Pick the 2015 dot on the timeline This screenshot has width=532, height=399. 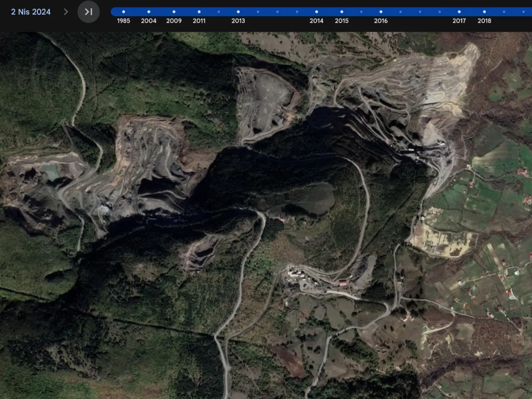(x=342, y=12)
